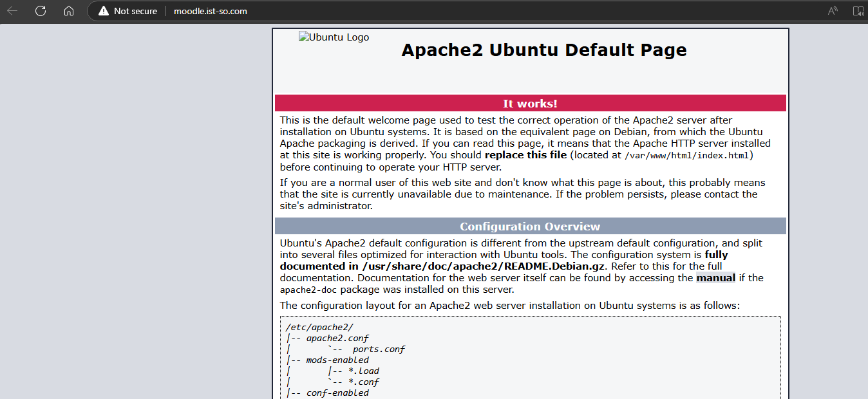
Task: Open the manual documentation link
Action: click(715, 278)
